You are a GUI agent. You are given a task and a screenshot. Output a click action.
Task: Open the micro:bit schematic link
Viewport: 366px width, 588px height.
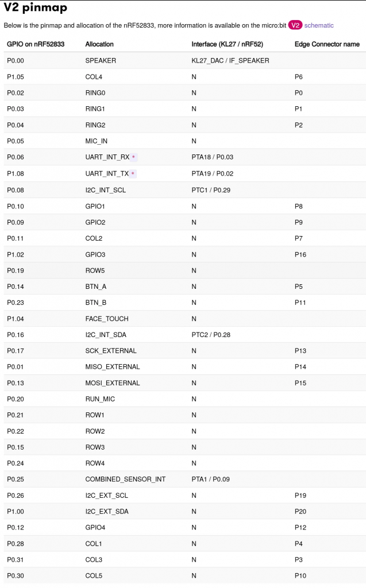319,25
